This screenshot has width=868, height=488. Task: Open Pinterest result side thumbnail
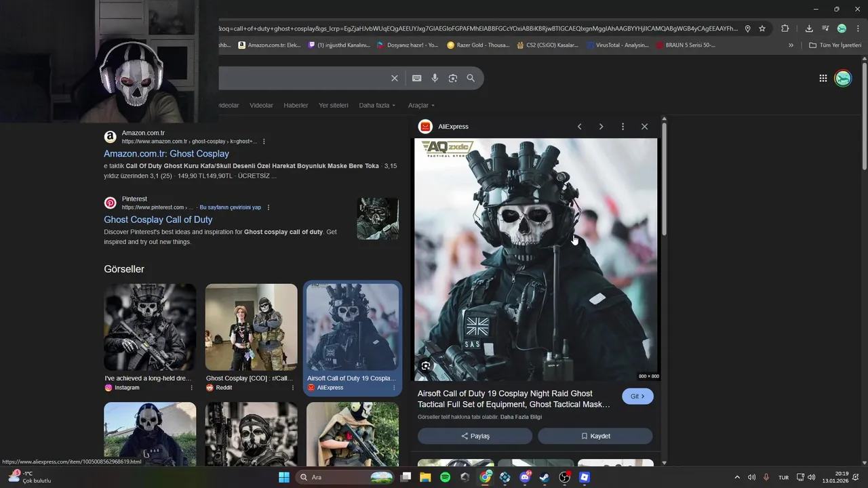[x=378, y=218]
